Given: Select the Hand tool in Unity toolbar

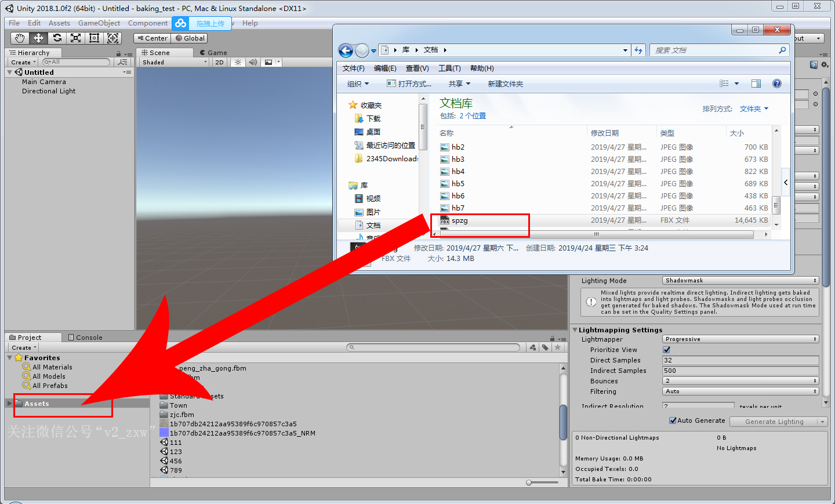Looking at the screenshot, I should point(20,38).
